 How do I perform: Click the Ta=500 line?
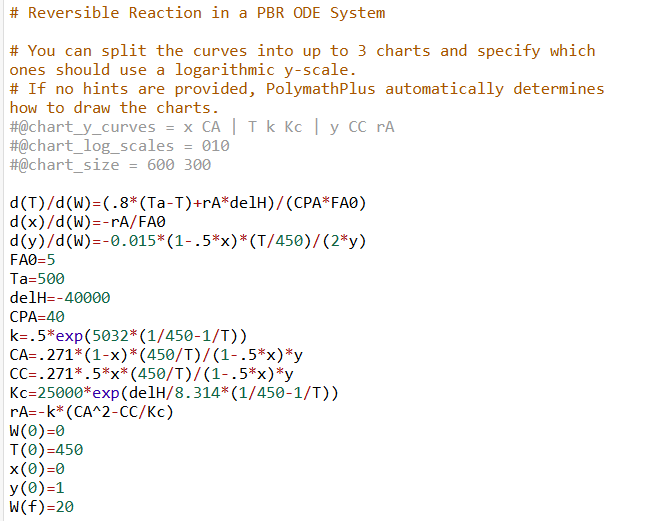click(37, 279)
